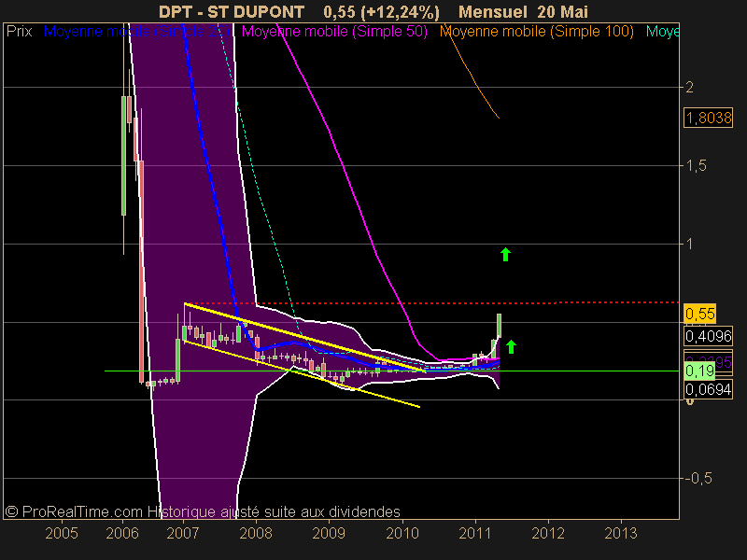This screenshot has height=560, width=747.
Task: Select the 'Moyenne mobile (Simple 100)' legend entry
Action: coord(536,32)
